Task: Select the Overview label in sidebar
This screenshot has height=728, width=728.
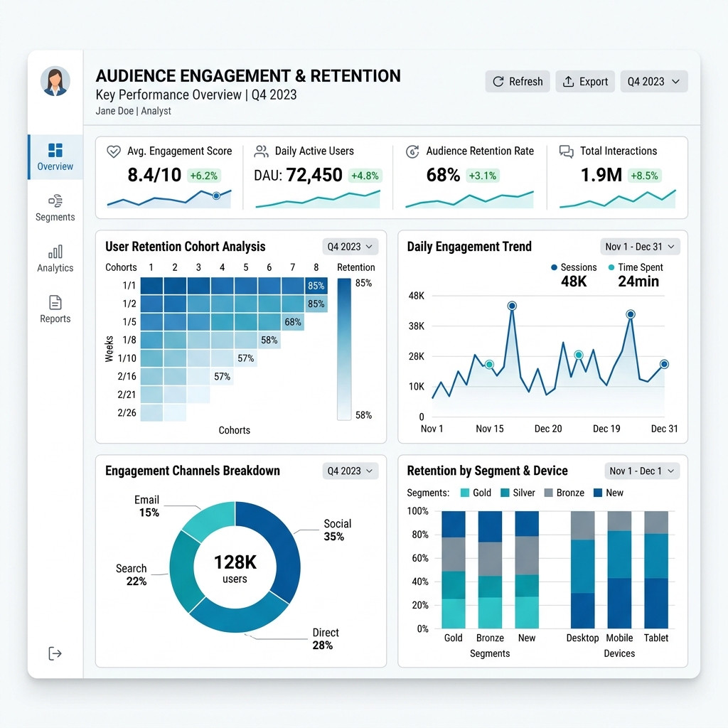Action: (55, 166)
